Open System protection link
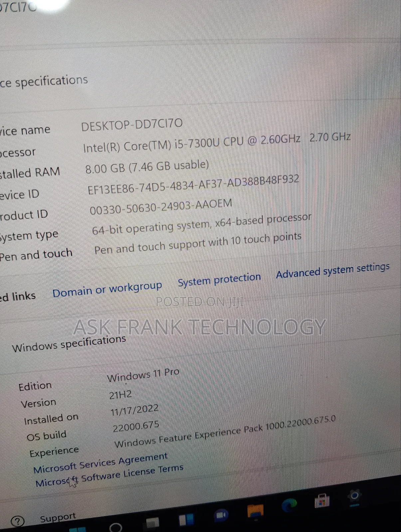This screenshot has height=532, width=401. tap(219, 280)
